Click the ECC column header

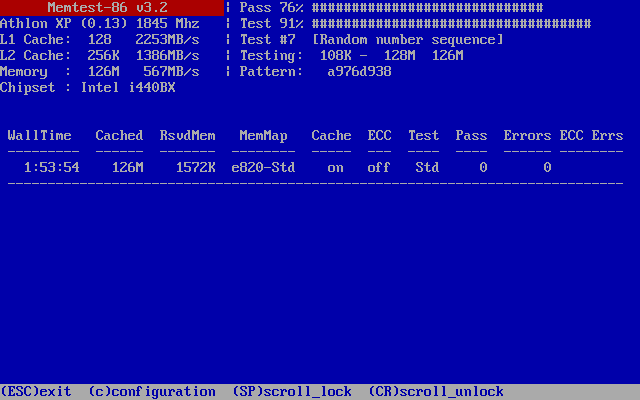click(380, 136)
